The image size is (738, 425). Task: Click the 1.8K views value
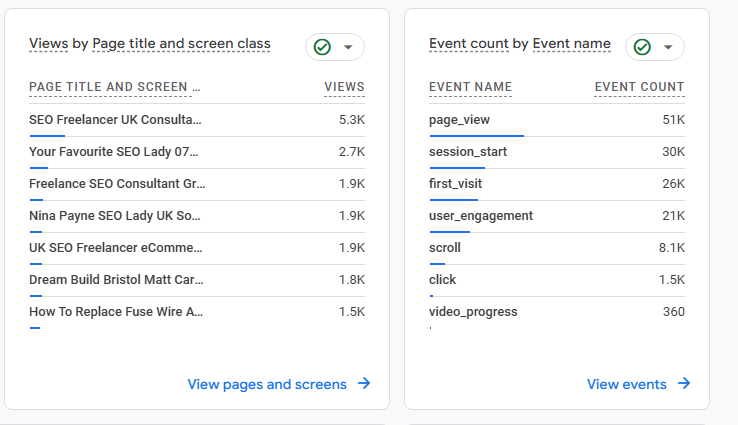(352, 280)
